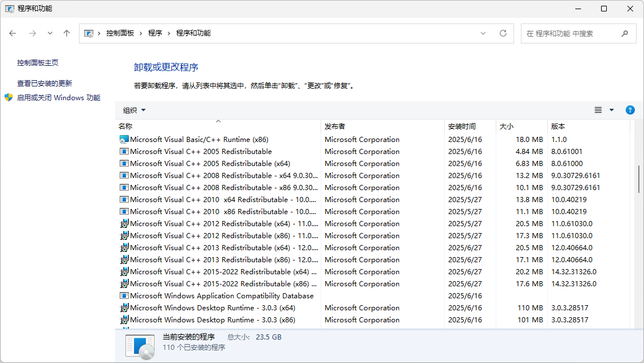Viewport: 644px width, 363px height.
Task: Click the installed programs icon in details pane
Action: click(x=140, y=346)
